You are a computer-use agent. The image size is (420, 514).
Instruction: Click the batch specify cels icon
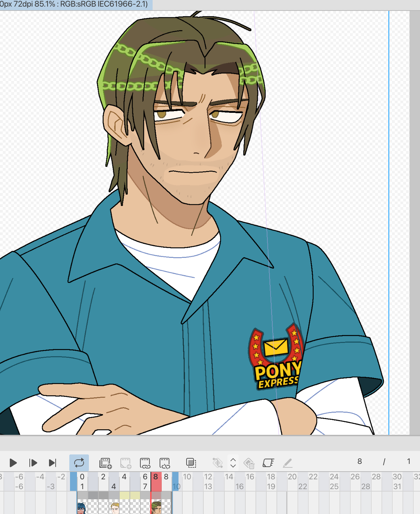(164, 463)
